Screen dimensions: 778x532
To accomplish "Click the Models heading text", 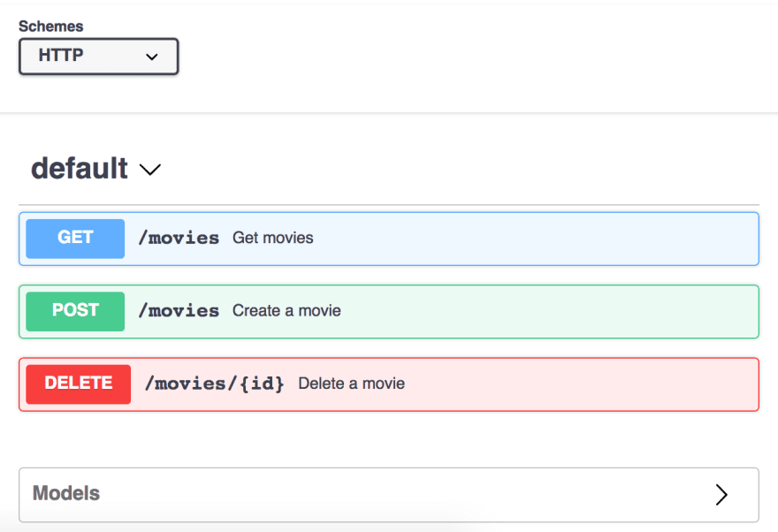I will 66,493.
